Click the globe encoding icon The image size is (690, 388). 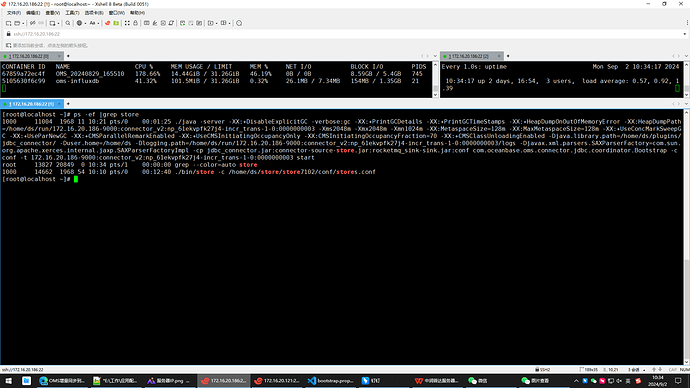pyautogui.click(x=79, y=23)
